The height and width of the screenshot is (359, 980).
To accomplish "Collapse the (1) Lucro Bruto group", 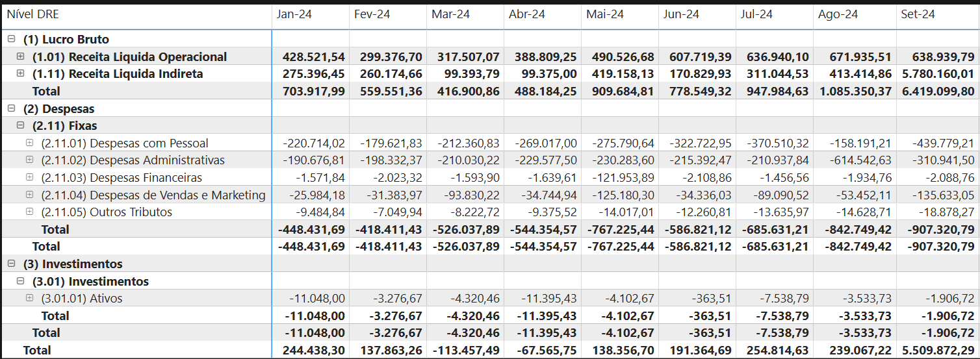I will click(x=11, y=39).
